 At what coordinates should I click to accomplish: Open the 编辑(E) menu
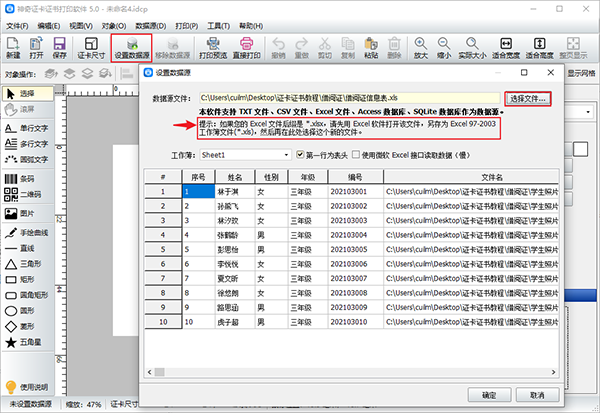49,26
